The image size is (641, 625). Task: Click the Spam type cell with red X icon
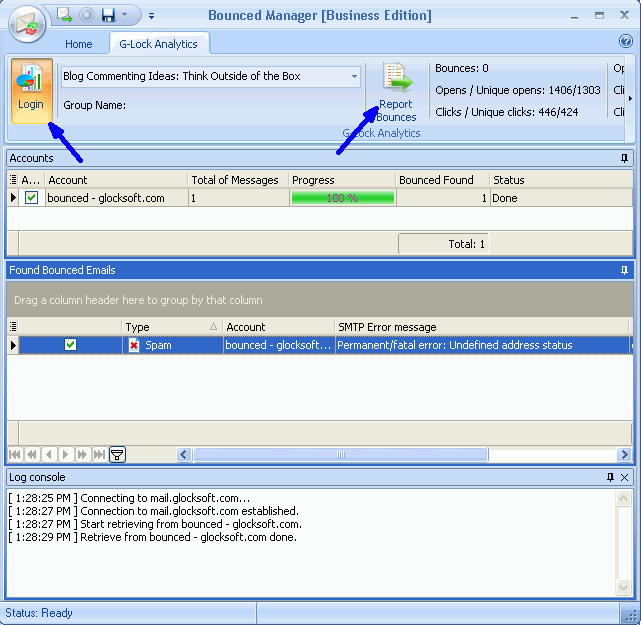173,345
